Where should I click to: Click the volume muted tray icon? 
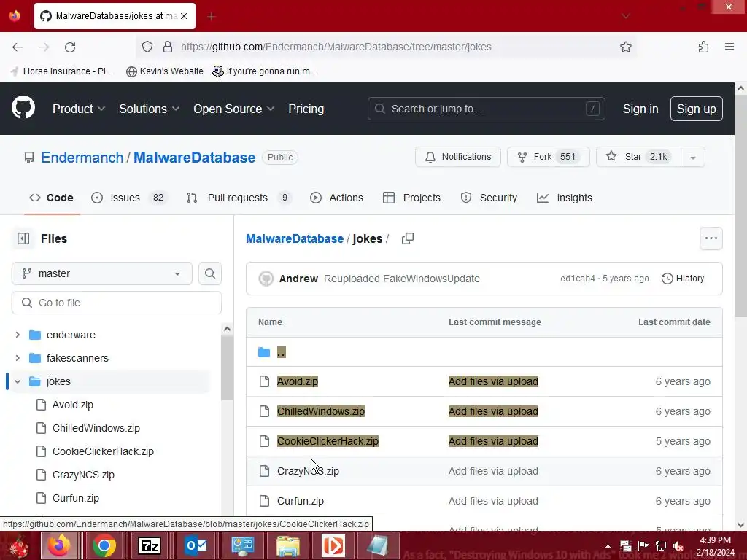tap(678, 545)
